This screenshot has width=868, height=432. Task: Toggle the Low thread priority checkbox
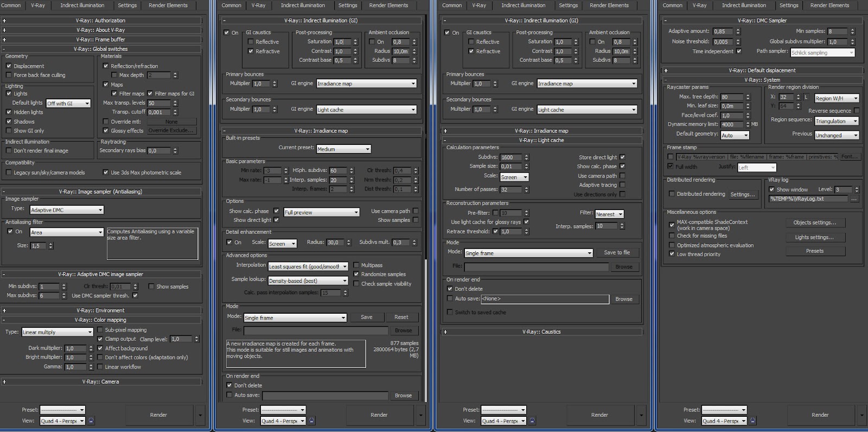pyautogui.click(x=672, y=254)
